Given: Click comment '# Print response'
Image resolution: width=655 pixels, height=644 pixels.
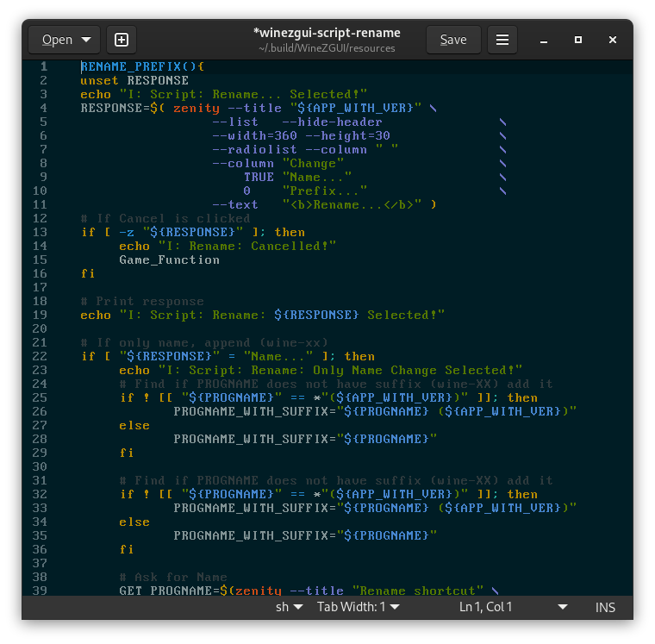Looking at the screenshot, I should (x=142, y=301).
